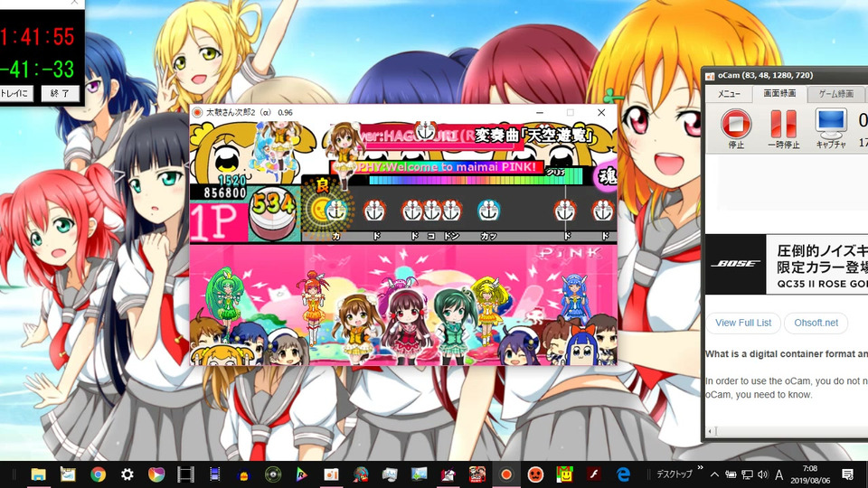
Task: Open the notepad app icon in taskbar
Action: (x=68, y=474)
